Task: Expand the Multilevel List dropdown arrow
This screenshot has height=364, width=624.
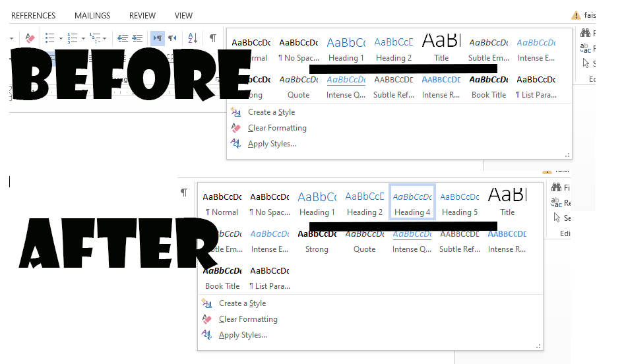Action: pos(105,38)
